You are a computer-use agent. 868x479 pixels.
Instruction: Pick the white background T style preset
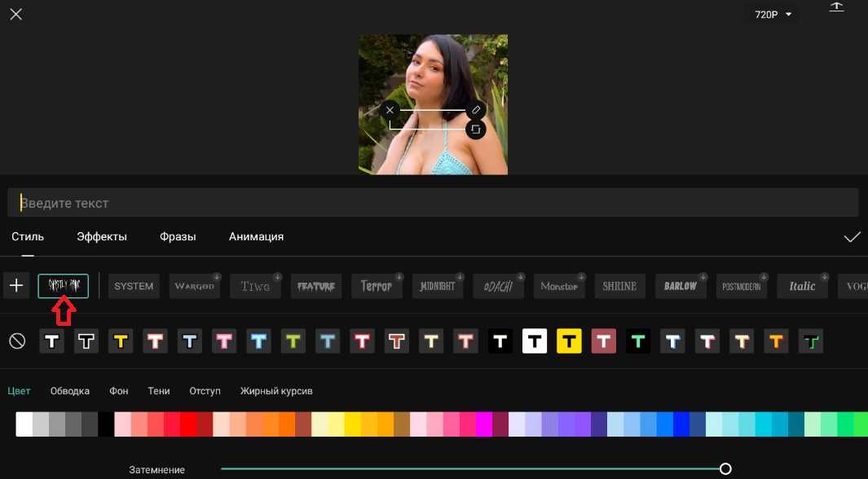click(534, 341)
